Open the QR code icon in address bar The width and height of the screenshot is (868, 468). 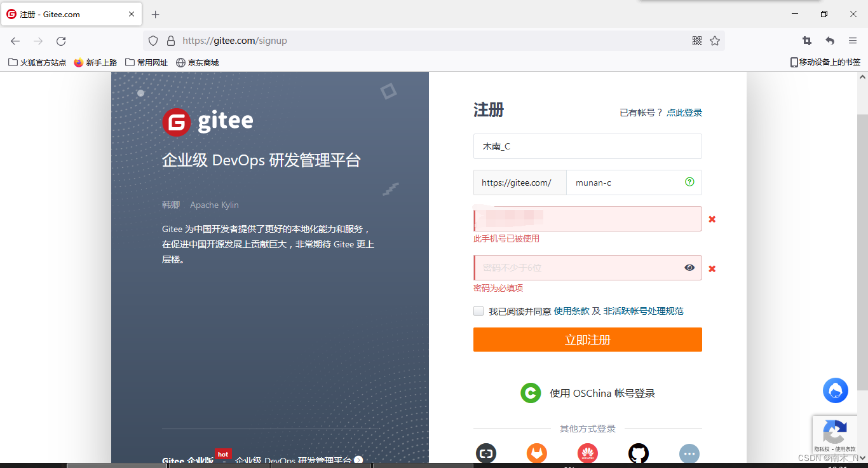(x=697, y=41)
